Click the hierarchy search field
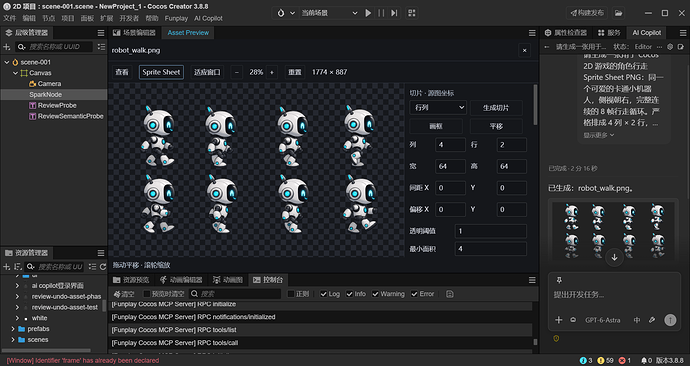The image size is (690, 366). pyautogui.click(x=54, y=47)
